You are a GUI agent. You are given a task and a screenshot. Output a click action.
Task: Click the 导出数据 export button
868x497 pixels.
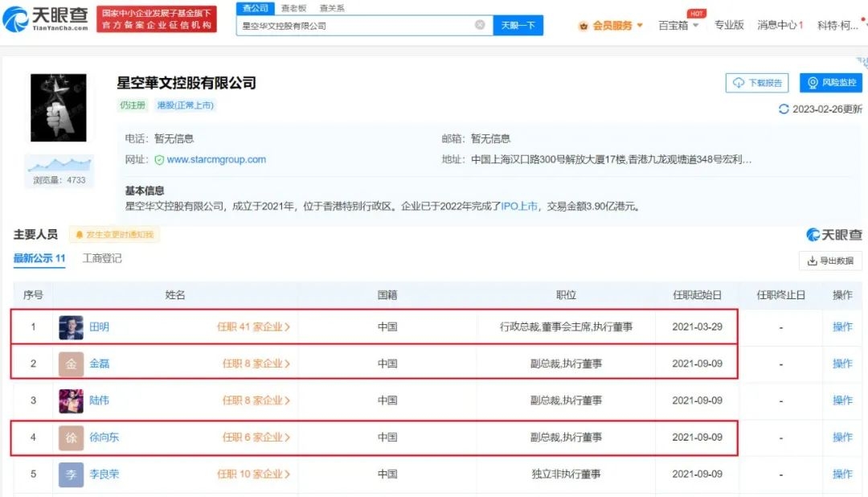[830, 261]
